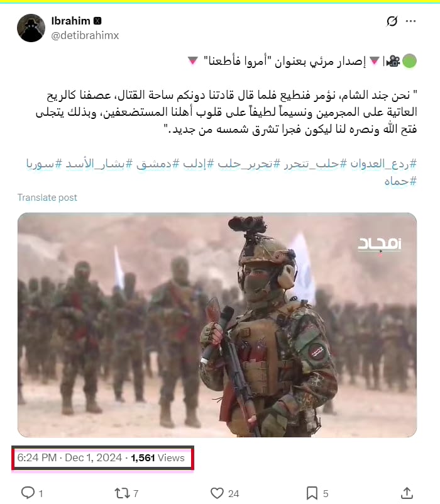The height and width of the screenshot is (504, 440).
Task: Share the post via upload arrow icon
Action: point(407,493)
